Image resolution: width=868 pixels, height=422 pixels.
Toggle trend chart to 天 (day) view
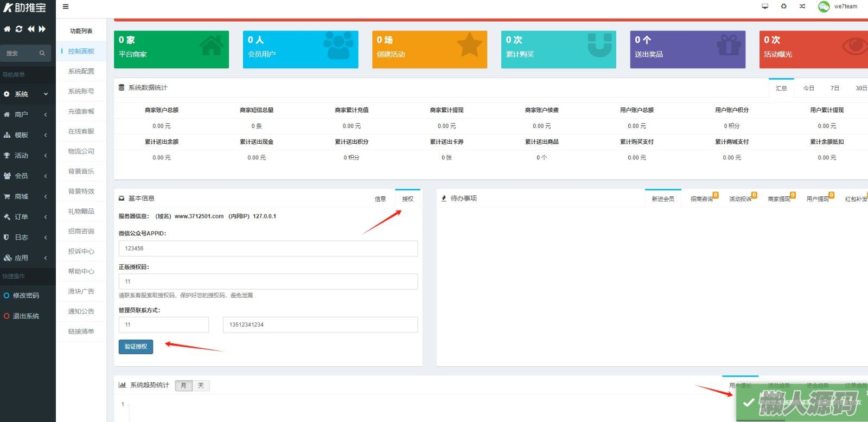pyautogui.click(x=201, y=386)
